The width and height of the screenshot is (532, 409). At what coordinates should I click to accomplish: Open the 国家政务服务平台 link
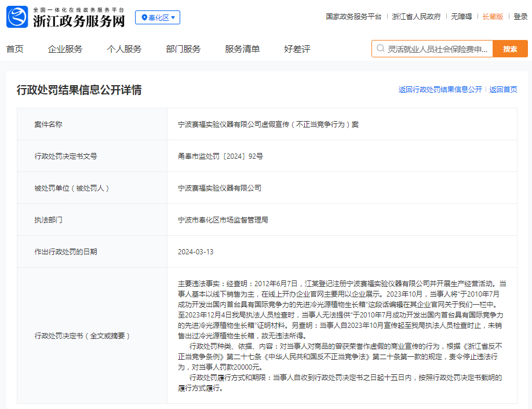click(354, 17)
